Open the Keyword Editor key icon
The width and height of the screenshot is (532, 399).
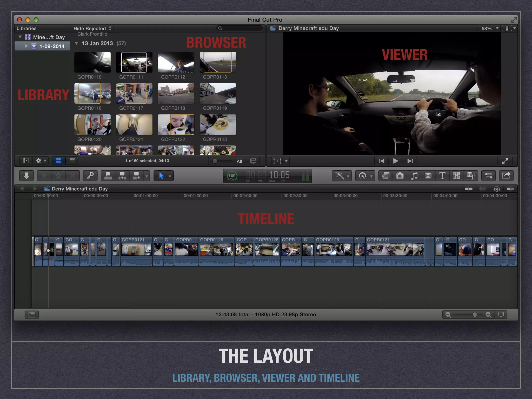click(90, 176)
